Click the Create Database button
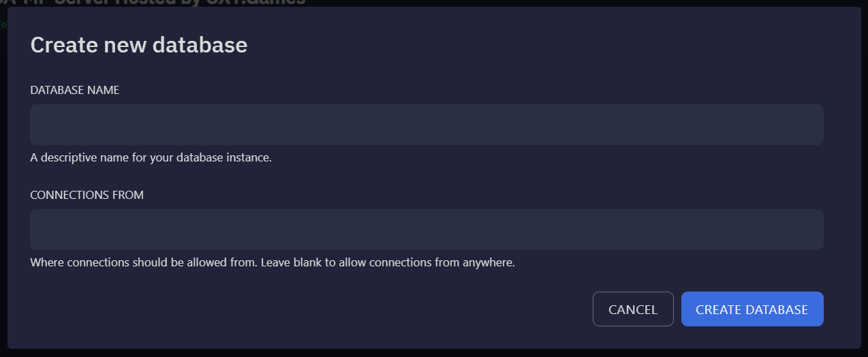Viewport: 868px width, 357px height. 752,309
